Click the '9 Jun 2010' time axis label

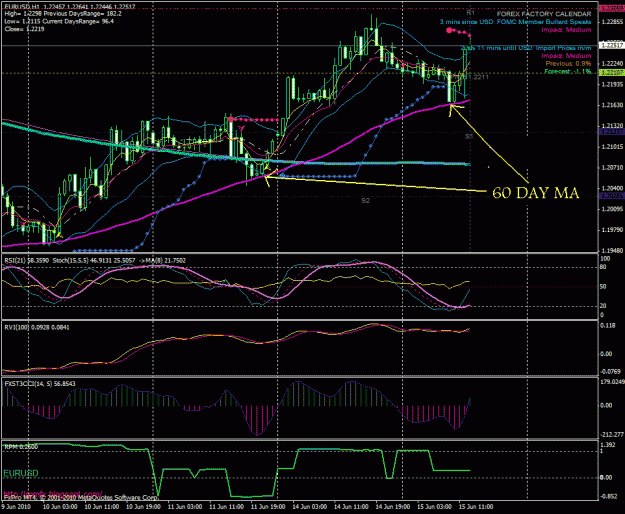(x=16, y=507)
